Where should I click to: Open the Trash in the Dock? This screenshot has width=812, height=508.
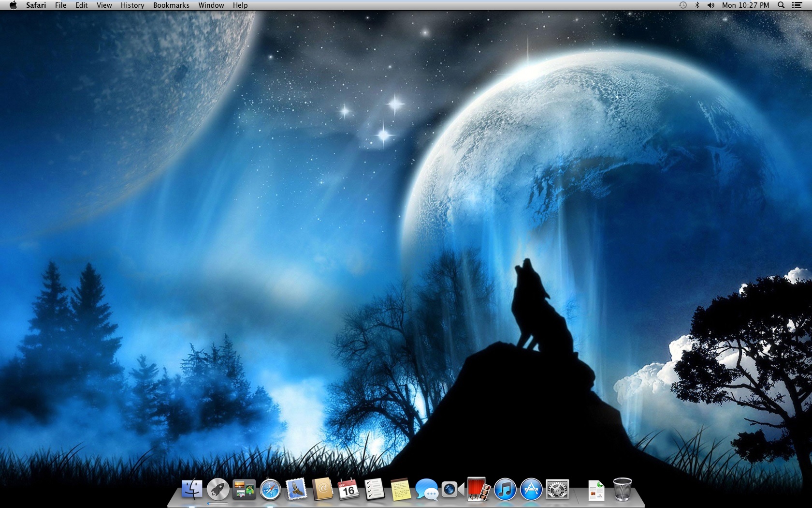click(x=623, y=490)
